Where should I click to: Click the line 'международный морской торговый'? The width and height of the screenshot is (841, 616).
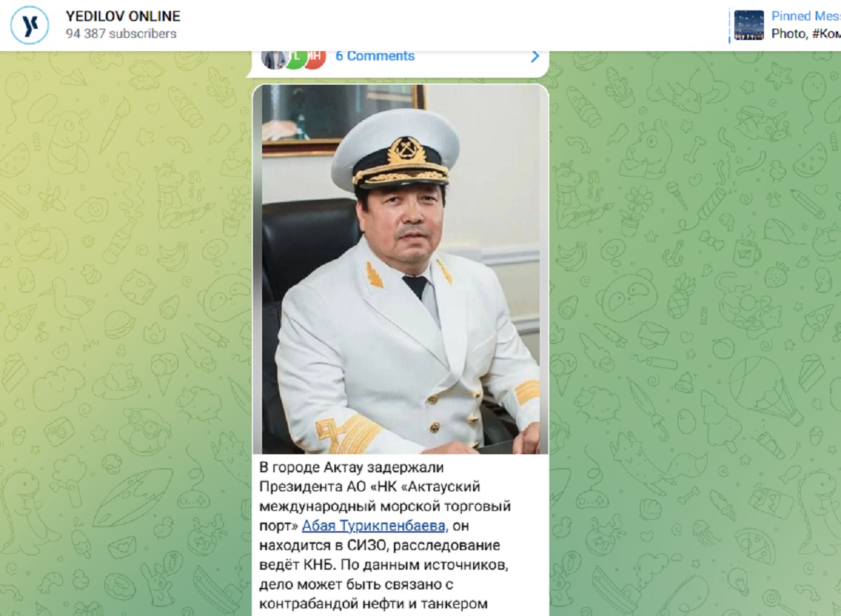click(x=385, y=506)
